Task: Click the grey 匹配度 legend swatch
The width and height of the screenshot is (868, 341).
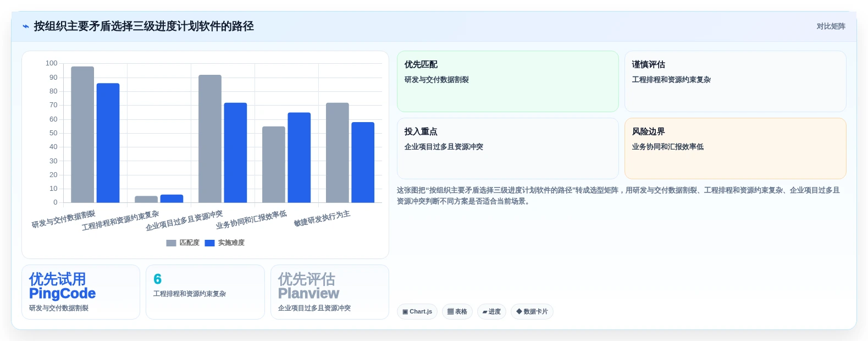Action: 171,243
